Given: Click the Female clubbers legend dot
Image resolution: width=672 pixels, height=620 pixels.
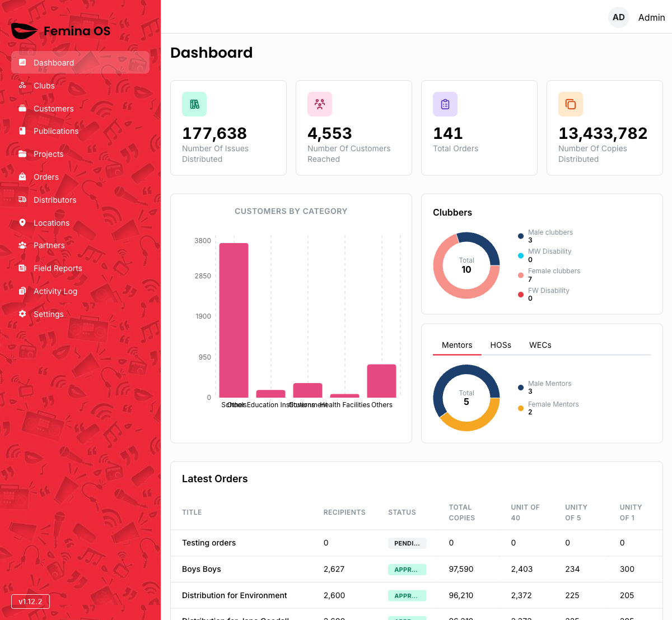Looking at the screenshot, I should coord(521,275).
